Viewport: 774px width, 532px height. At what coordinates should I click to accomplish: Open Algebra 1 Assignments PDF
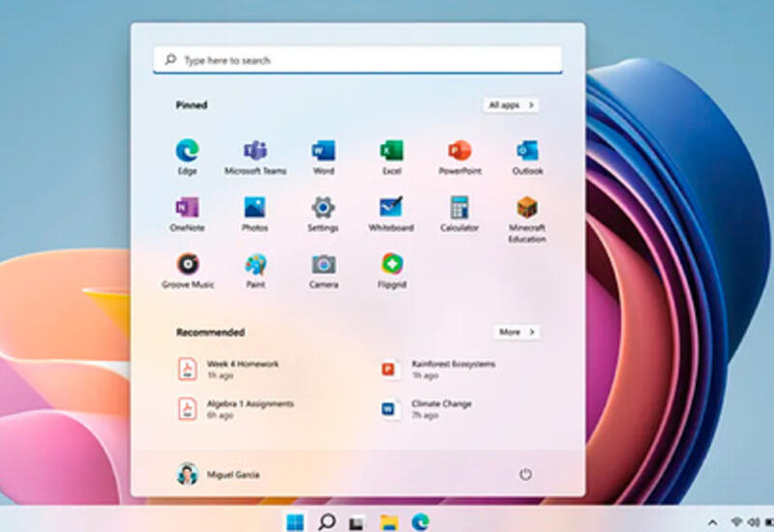(x=236, y=409)
